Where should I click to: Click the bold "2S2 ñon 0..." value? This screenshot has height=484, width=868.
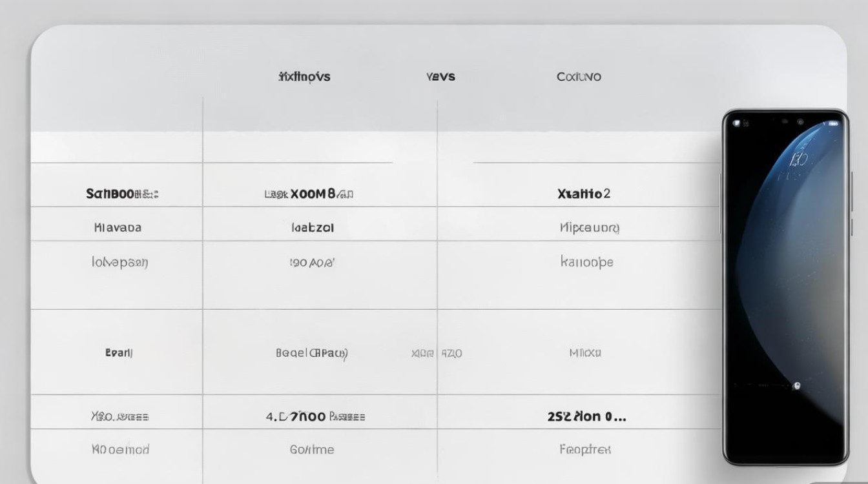pos(586,416)
